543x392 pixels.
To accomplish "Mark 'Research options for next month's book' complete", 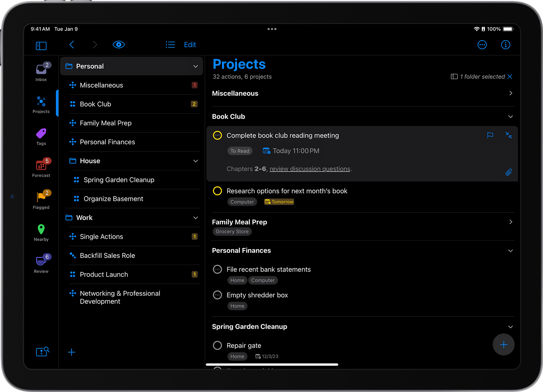I will [217, 191].
